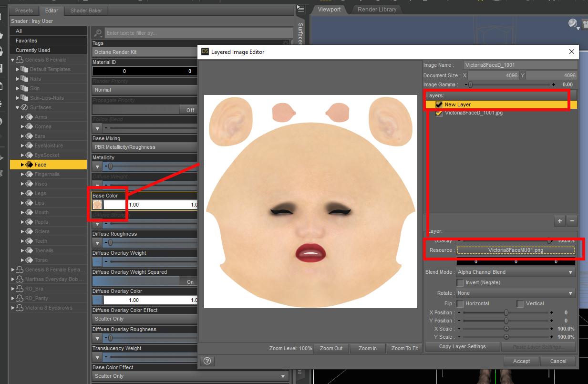Viewport: 588px width, 384px height.
Task: Select the Legs surface icon
Action: pos(29,193)
